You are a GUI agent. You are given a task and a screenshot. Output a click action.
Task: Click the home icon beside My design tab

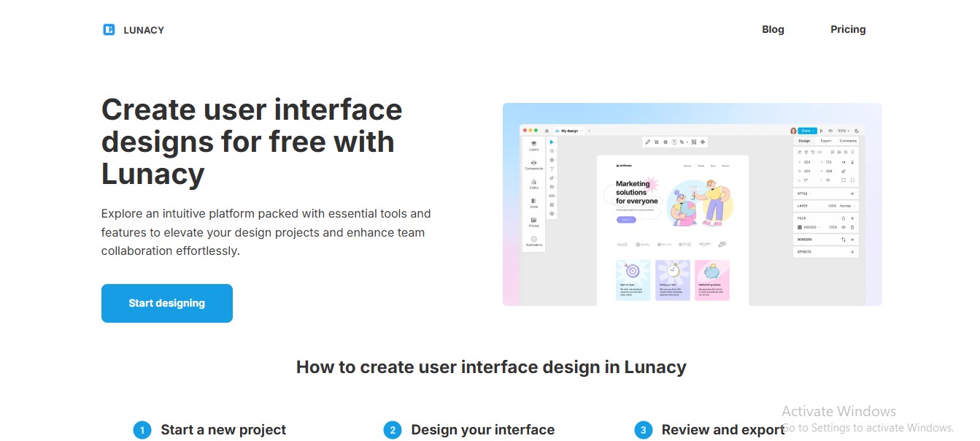[547, 131]
